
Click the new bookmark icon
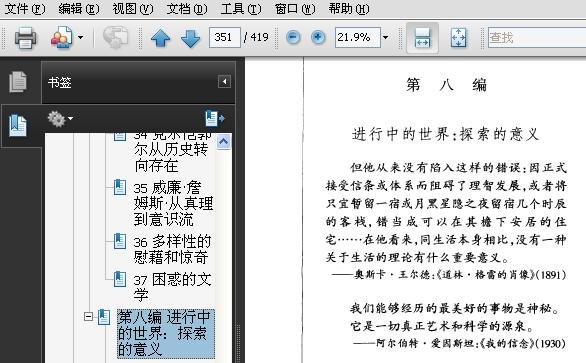pos(215,118)
